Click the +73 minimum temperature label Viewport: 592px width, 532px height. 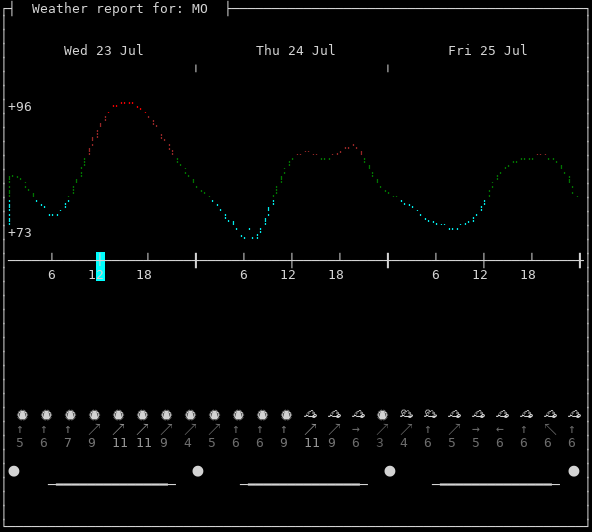[x=20, y=232]
